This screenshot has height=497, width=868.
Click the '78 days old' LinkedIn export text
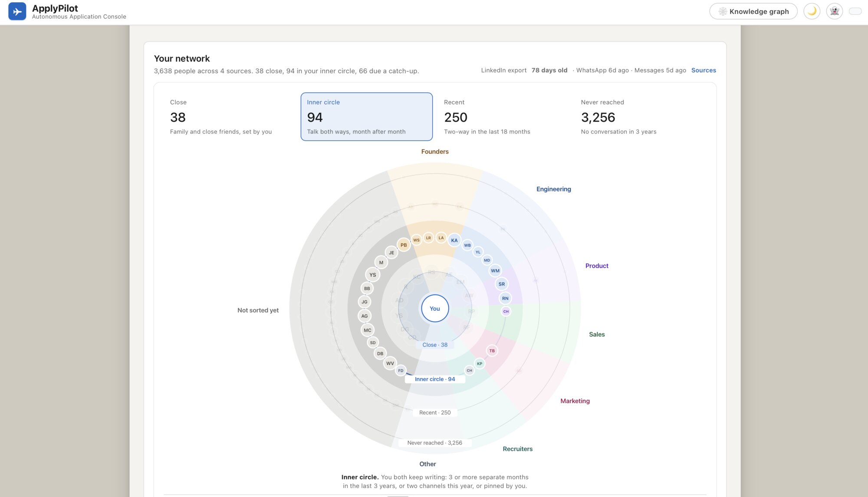tap(549, 70)
